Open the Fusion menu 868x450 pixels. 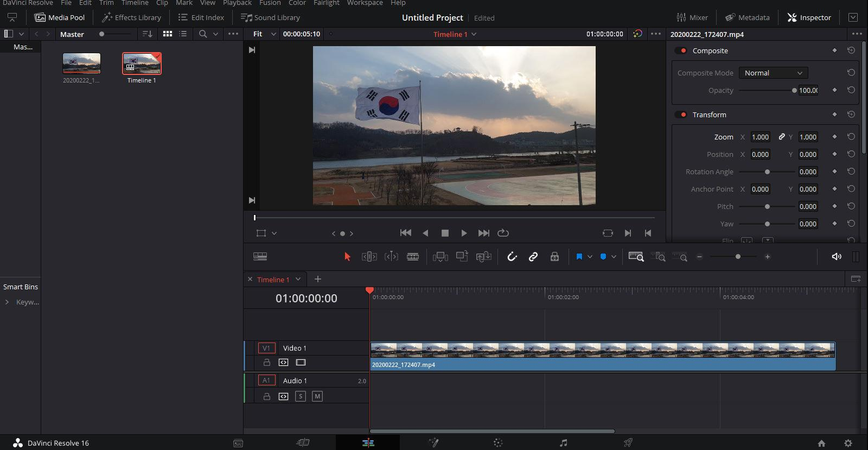270,3
